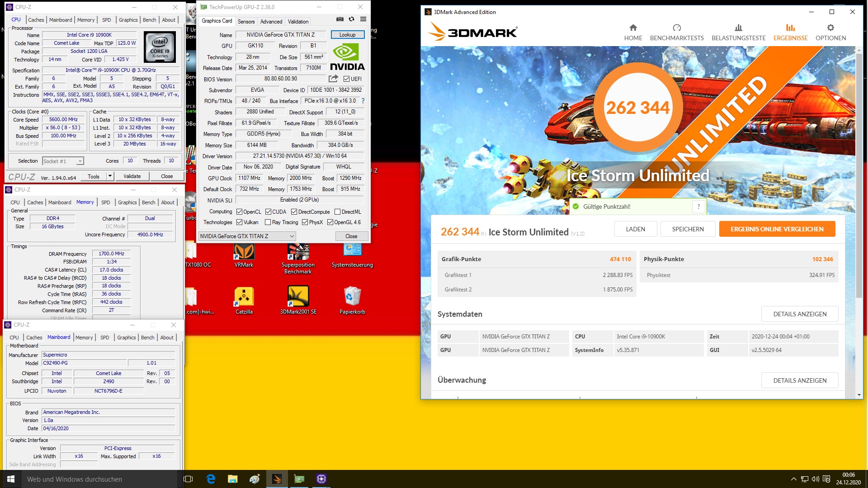Viewport: 868px width, 488px height.
Task: Switch to CPU-Z taskbar icon
Action: [x=321, y=479]
